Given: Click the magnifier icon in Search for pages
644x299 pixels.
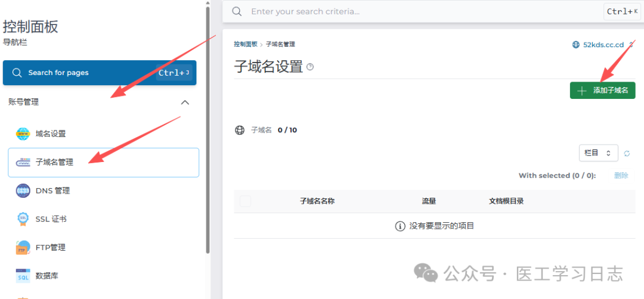Looking at the screenshot, I should (17, 73).
